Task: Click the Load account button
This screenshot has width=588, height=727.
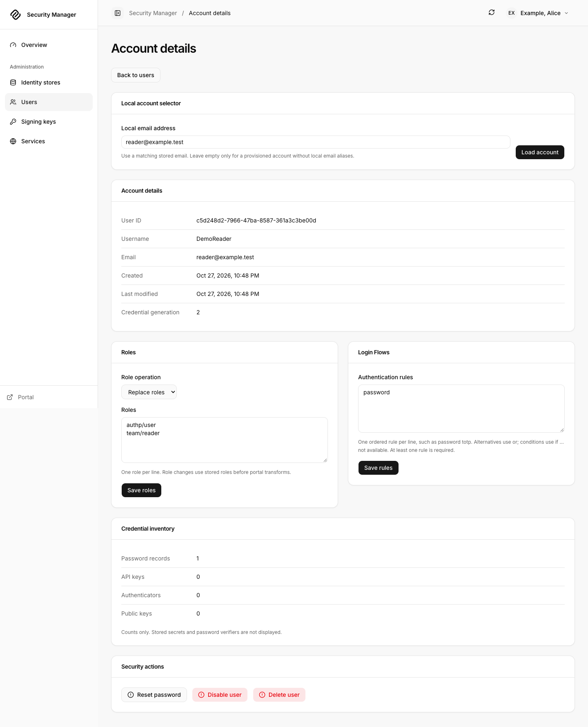Action: (x=540, y=152)
